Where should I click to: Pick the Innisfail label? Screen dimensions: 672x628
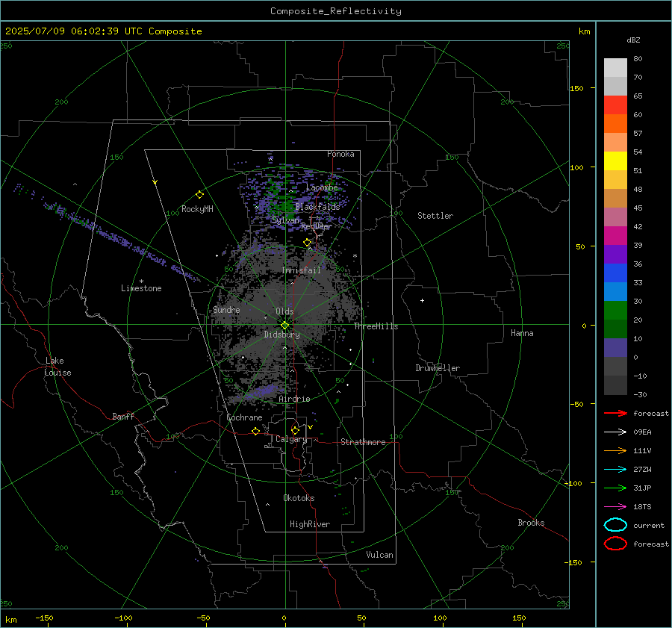(x=302, y=270)
